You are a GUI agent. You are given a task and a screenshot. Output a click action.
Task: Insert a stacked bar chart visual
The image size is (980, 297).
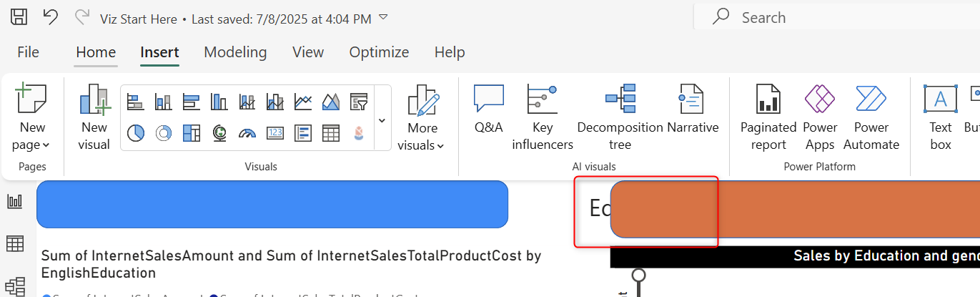(x=136, y=102)
